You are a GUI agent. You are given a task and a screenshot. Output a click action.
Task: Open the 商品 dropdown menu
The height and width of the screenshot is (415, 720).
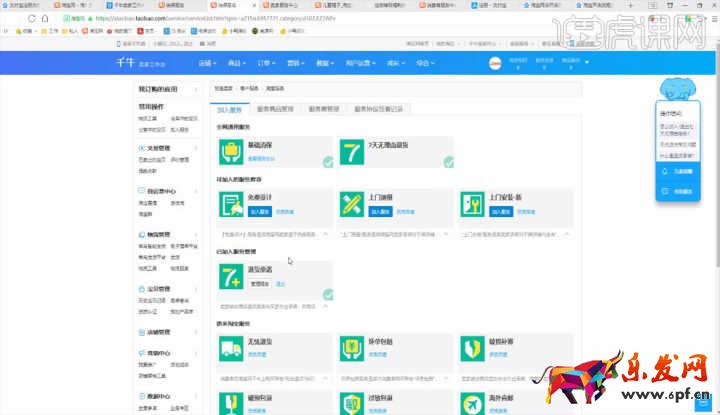click(x=234, y=63)
